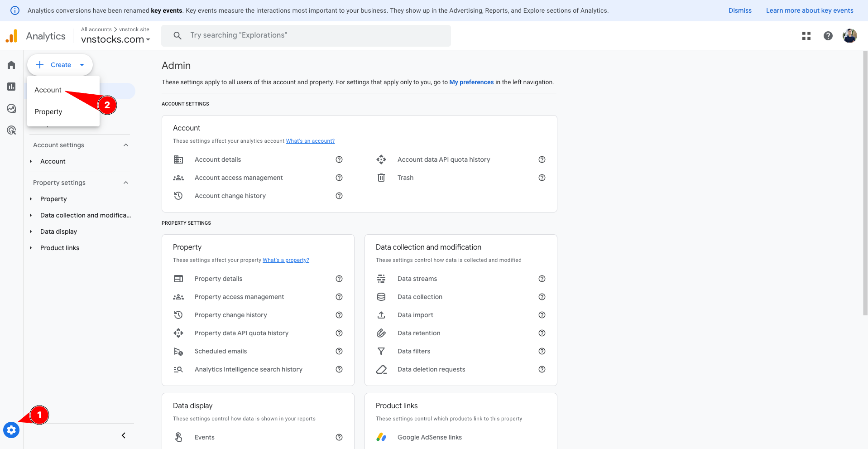Image resolution: width=868 pixels, height=449 pixels.
Task: Expand the Data display tree item
Action: point(31,232)
